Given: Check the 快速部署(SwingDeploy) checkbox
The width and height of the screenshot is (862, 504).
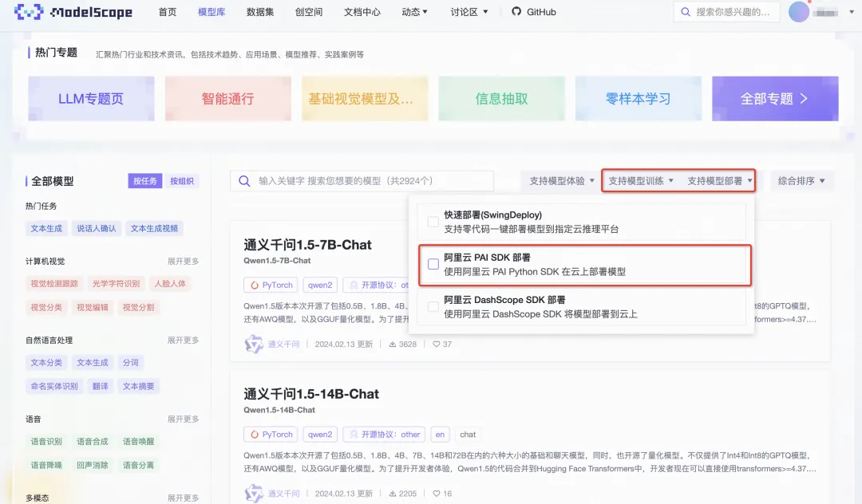Looking at the screenshot, I should point(433,222).
